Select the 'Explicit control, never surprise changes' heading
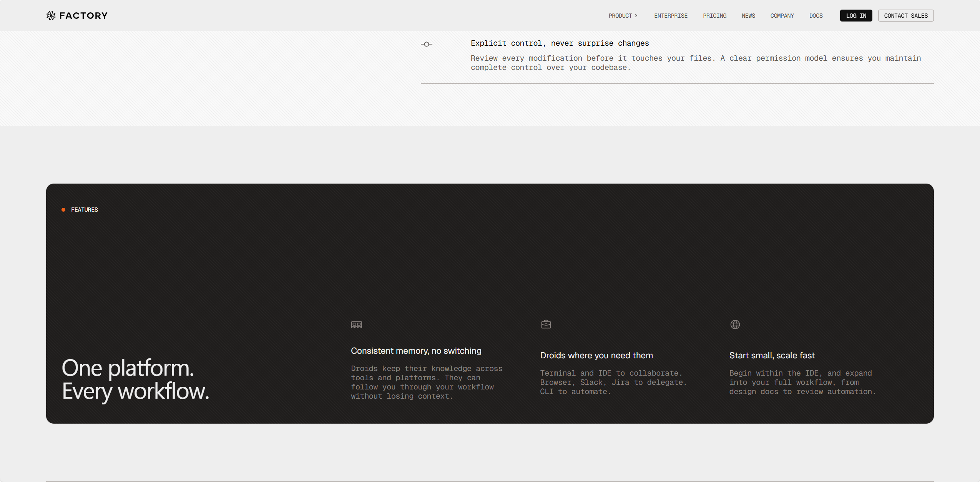The height and width of the screenshot is (482, 980). (560, 43)
